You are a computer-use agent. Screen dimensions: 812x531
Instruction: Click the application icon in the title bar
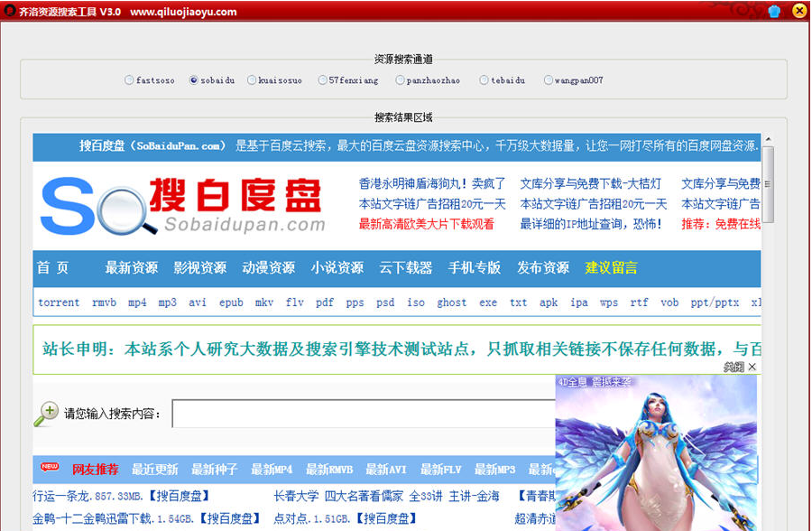point(10,12)
